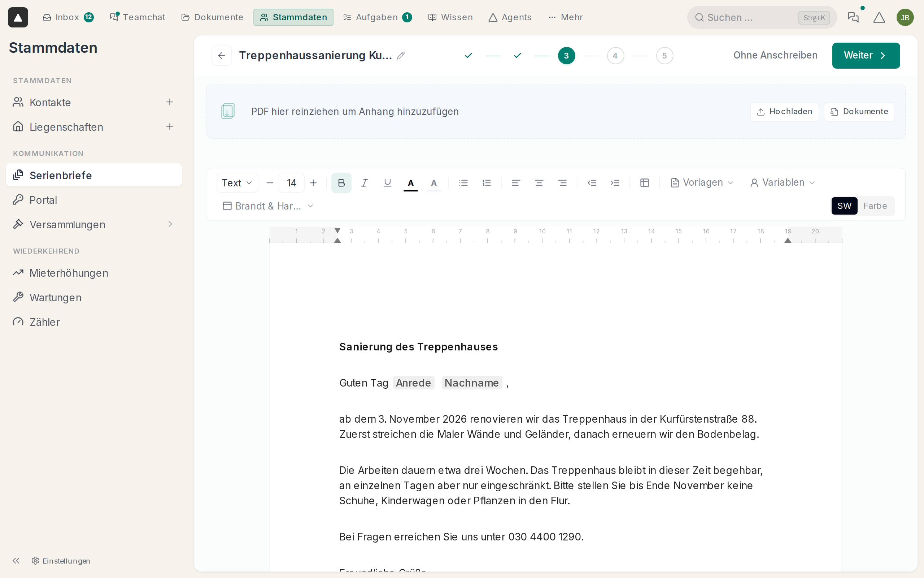Expand the Versammlungen submenu
This screenshot has width=924, height=578.
(x=170, y=224)
